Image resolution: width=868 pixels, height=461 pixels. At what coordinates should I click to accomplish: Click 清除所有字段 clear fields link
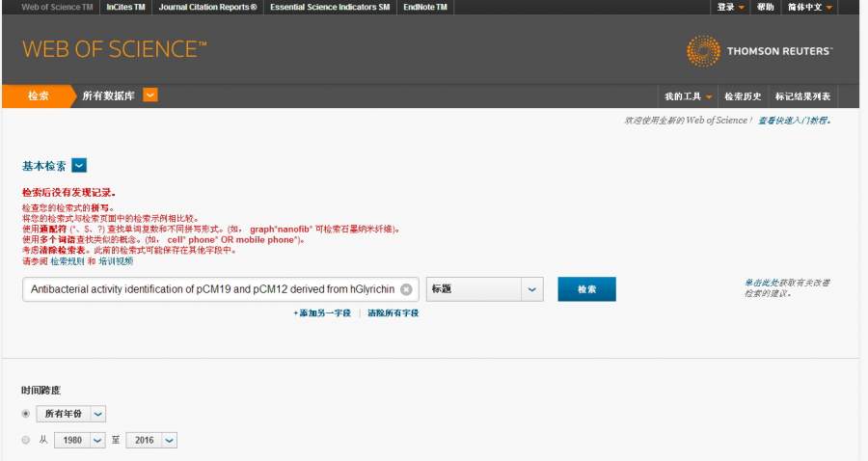tap(393, 312)
